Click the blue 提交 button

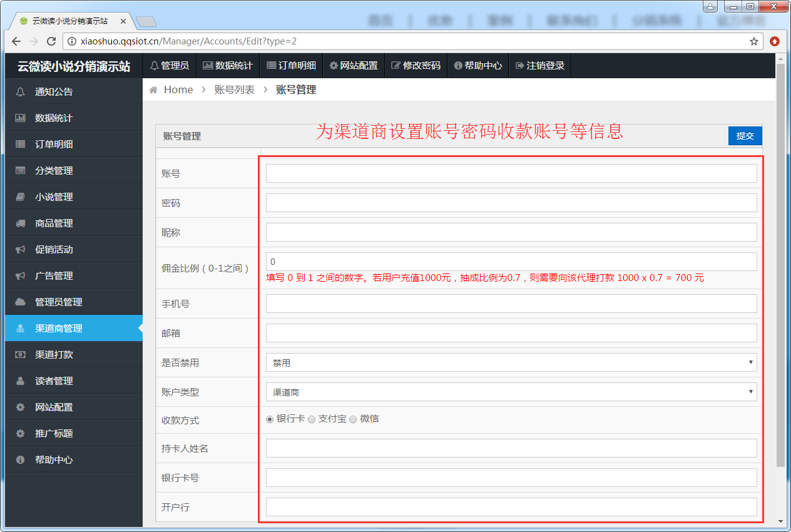click(x=745, y=136)
